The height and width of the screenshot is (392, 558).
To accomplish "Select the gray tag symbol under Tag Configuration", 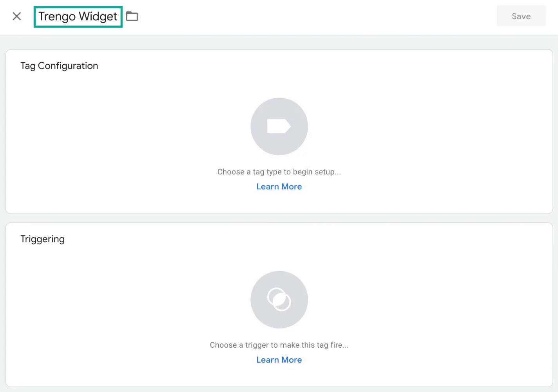I will tap(279, 126).
